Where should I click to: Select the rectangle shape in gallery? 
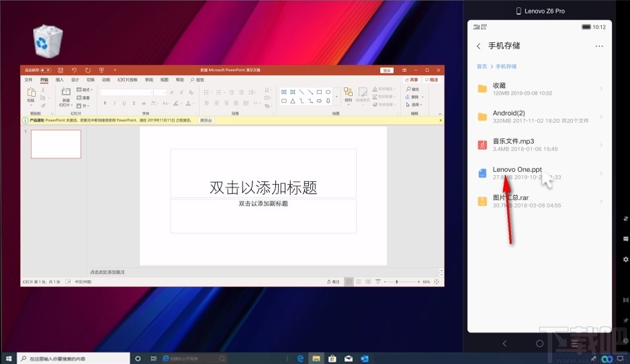coord(319,92)
